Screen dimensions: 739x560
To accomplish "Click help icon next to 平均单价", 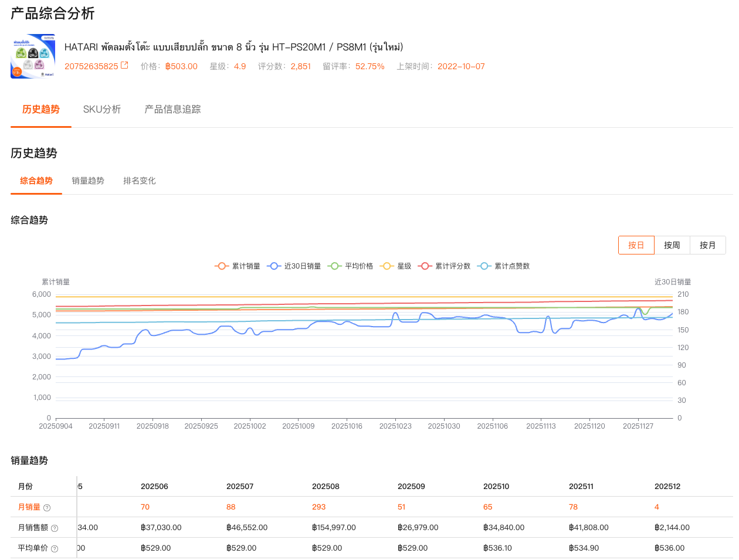I will tap(55, 549).
